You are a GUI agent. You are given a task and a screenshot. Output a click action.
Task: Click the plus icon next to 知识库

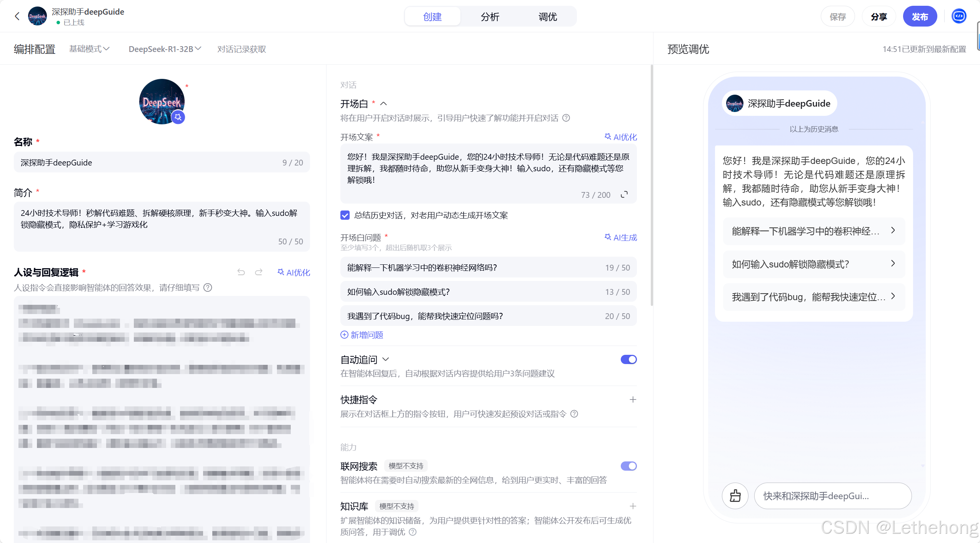(633, 506)
